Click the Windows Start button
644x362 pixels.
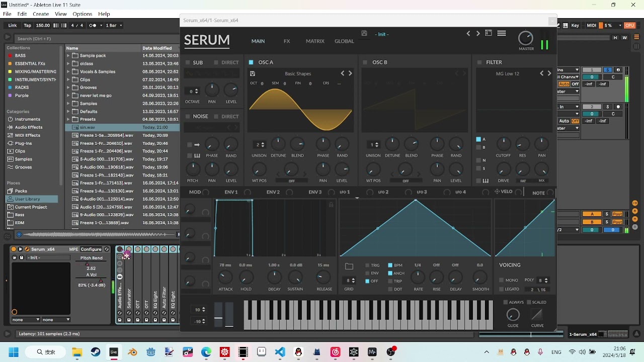click(13, 352)
